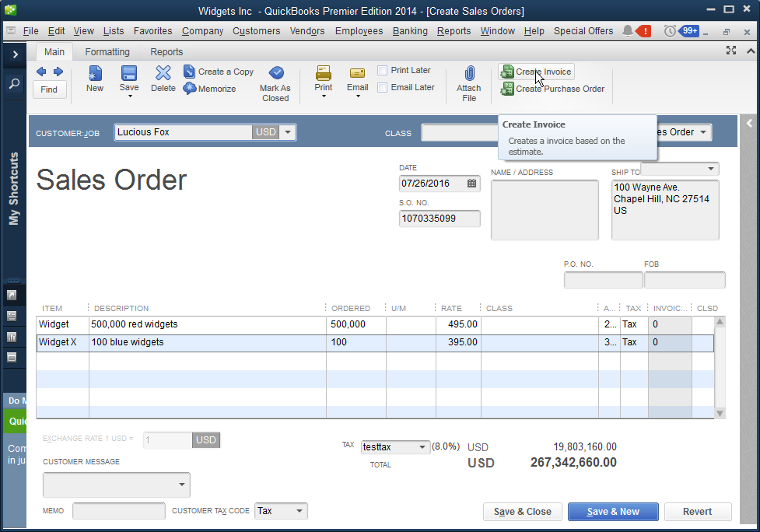The image size is (760, 532).
Task: Memorize this sales order
Action: click(x=209, y=89)
